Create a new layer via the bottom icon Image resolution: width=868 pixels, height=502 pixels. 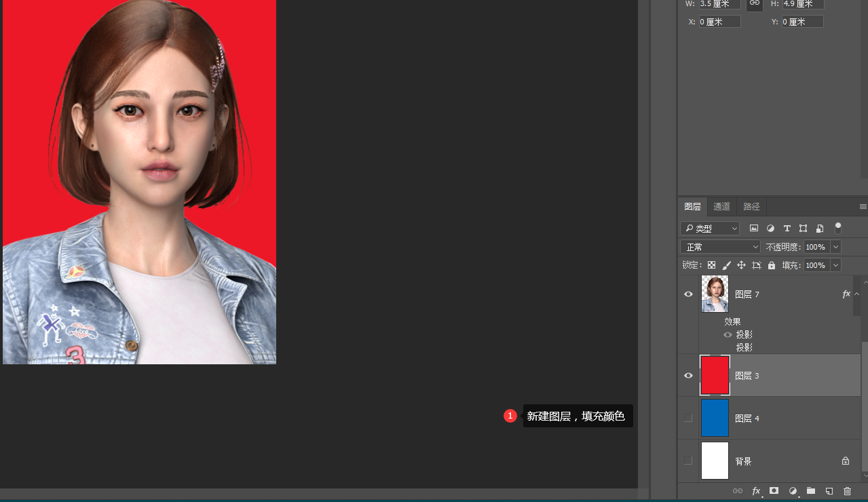[x=829, y=491]
